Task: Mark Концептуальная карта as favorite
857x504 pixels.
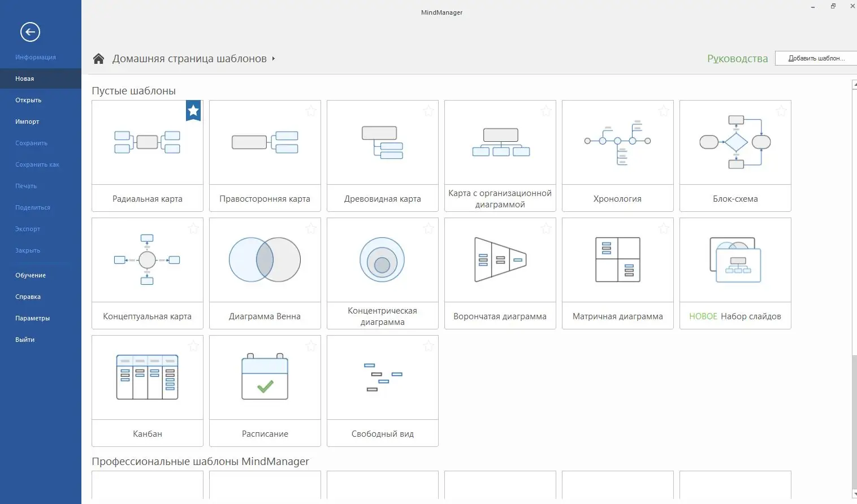Action: coord(193,229)
